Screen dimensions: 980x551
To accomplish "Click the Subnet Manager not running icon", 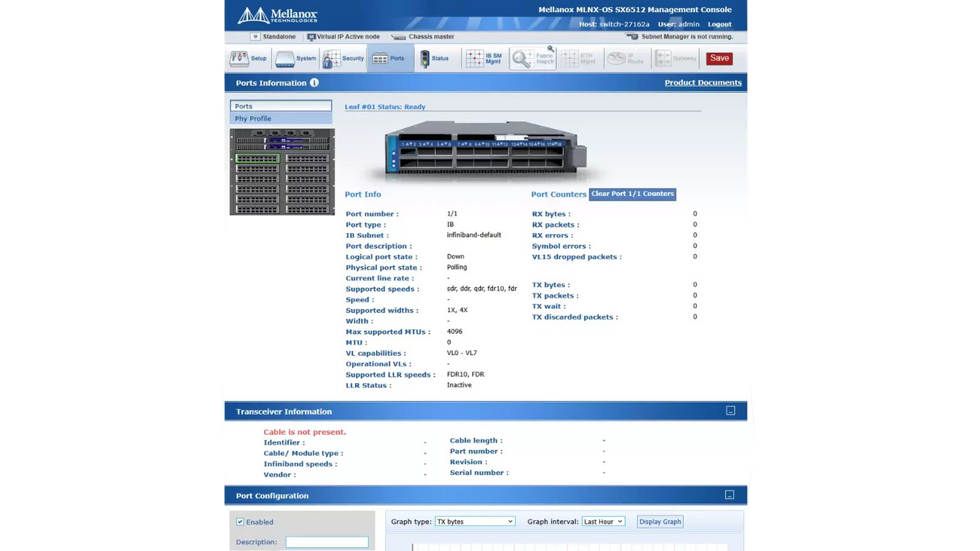I will (x=632, y=36).
